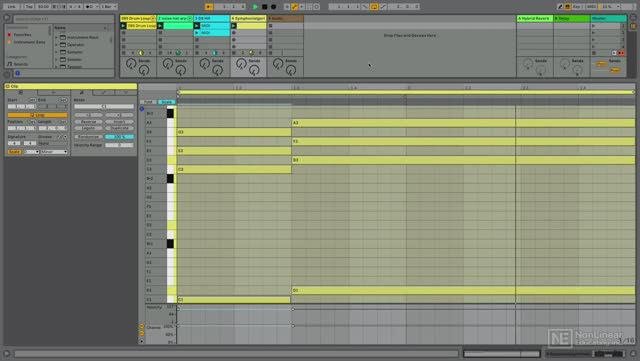Select the 909 Drum Loop track header
Screen dimensions: 640x361
click(x=138, y=18)
